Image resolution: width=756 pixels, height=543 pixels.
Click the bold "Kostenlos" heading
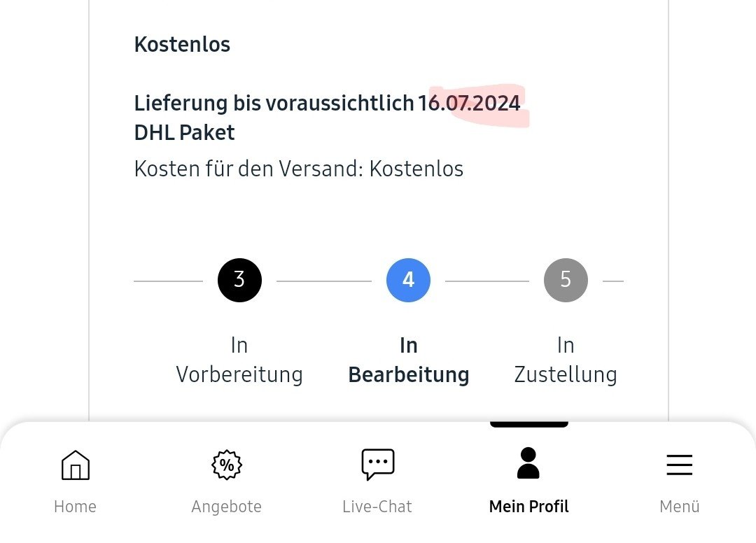(182, 45)
